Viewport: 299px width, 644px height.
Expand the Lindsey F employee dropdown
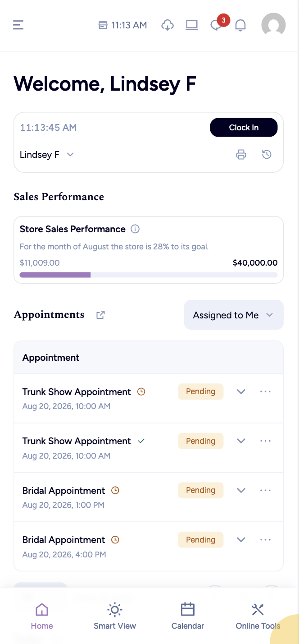coord(47,155)
